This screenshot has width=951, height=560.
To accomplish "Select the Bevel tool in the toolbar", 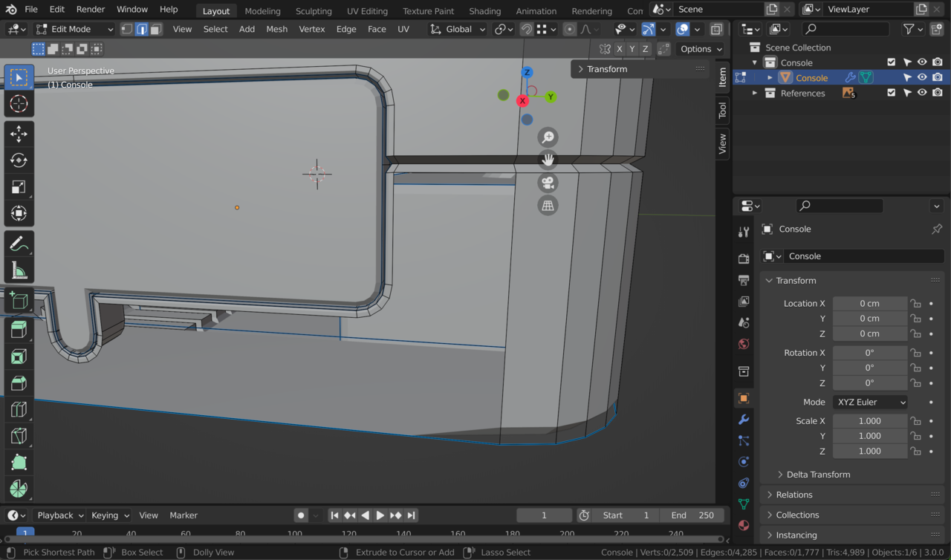I will (19, 383).
